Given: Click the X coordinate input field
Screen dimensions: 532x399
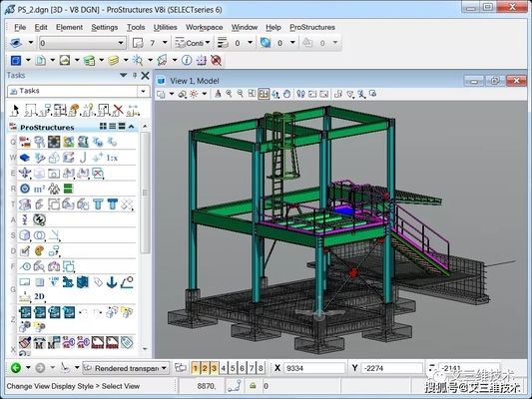Looking at the screenshot, I should [313, 368].
